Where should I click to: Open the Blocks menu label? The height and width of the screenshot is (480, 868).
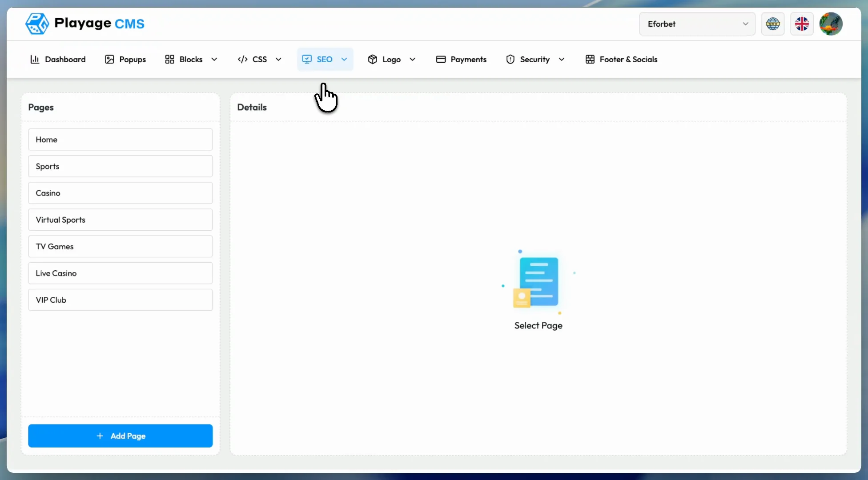click(x=191, y=60)
